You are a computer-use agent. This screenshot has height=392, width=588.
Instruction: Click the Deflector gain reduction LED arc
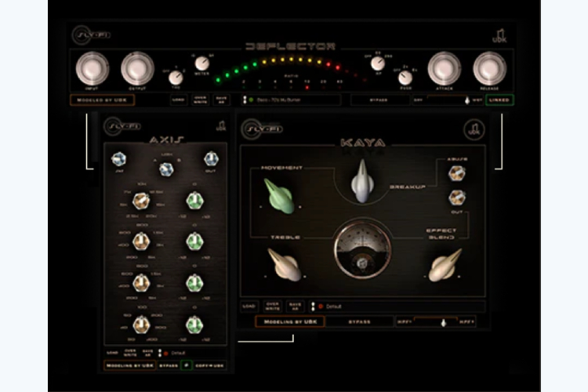click(292, 69)
